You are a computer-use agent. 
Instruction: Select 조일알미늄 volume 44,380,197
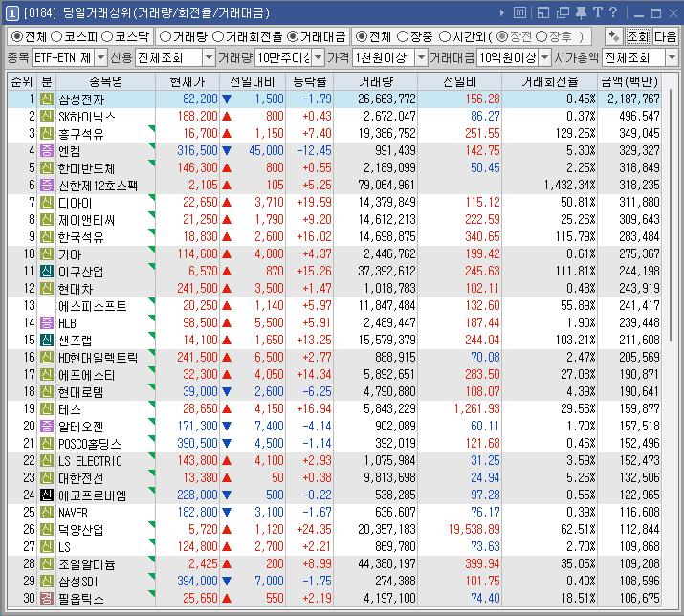386,563
